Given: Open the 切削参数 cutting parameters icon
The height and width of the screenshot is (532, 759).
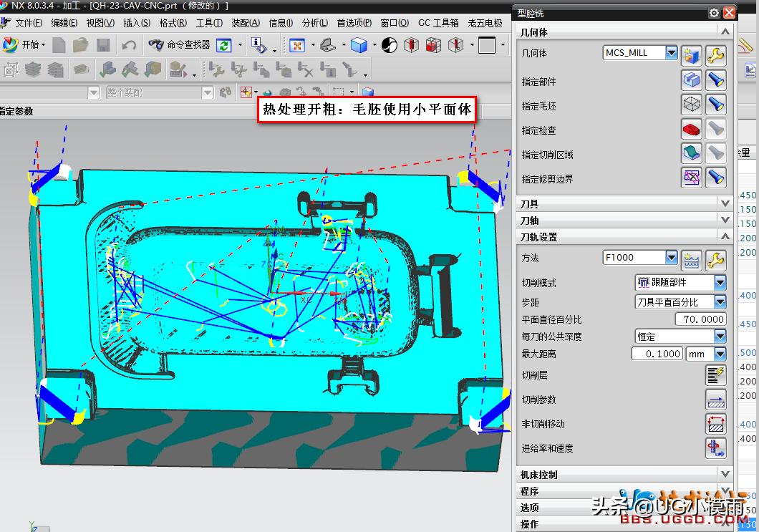Looking at the screenshot, I should point(716,400).
